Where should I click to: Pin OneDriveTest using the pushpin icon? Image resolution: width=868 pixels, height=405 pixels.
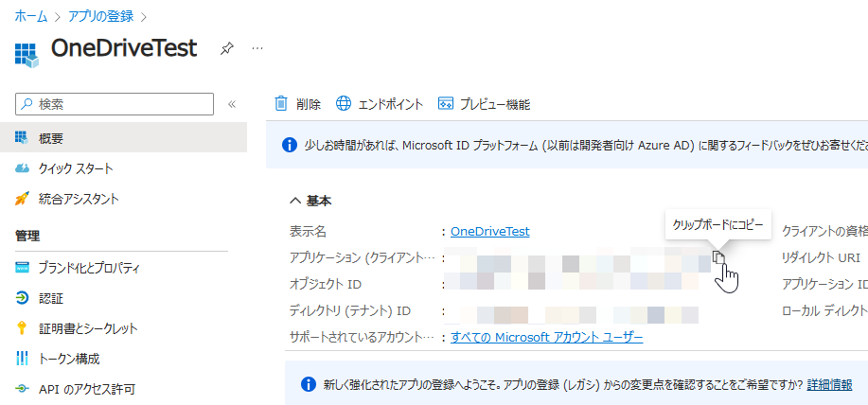click(x=226, y=48)
